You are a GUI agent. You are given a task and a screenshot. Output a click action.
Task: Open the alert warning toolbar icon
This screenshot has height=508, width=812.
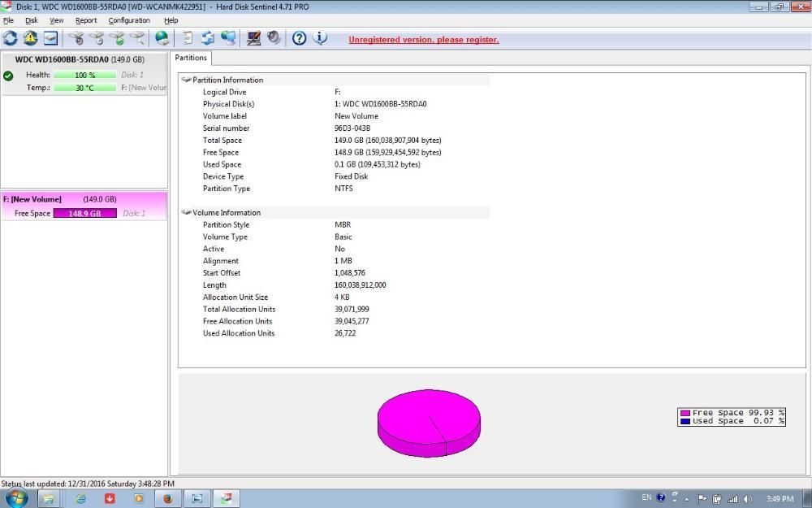(30, 38)
